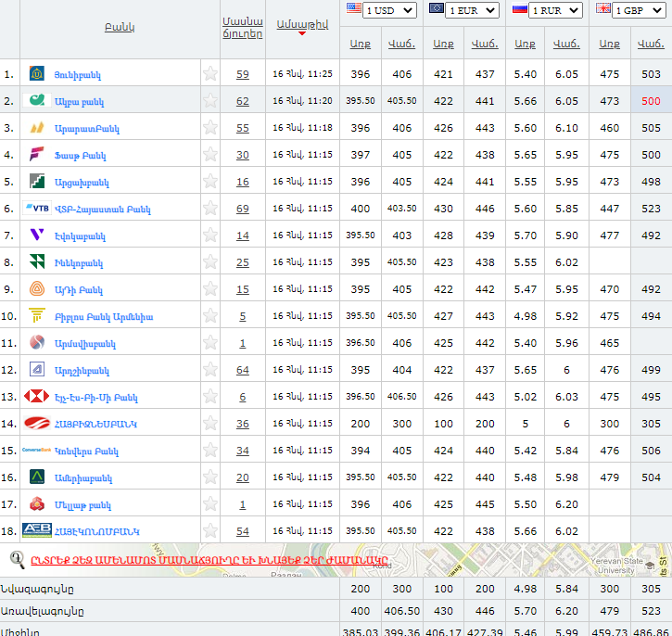Screen dimensions: 672x636
Task: Toggle favorite star for Ինեկոբանկ row
Action: pyautogui.click(x=210, y=261)
